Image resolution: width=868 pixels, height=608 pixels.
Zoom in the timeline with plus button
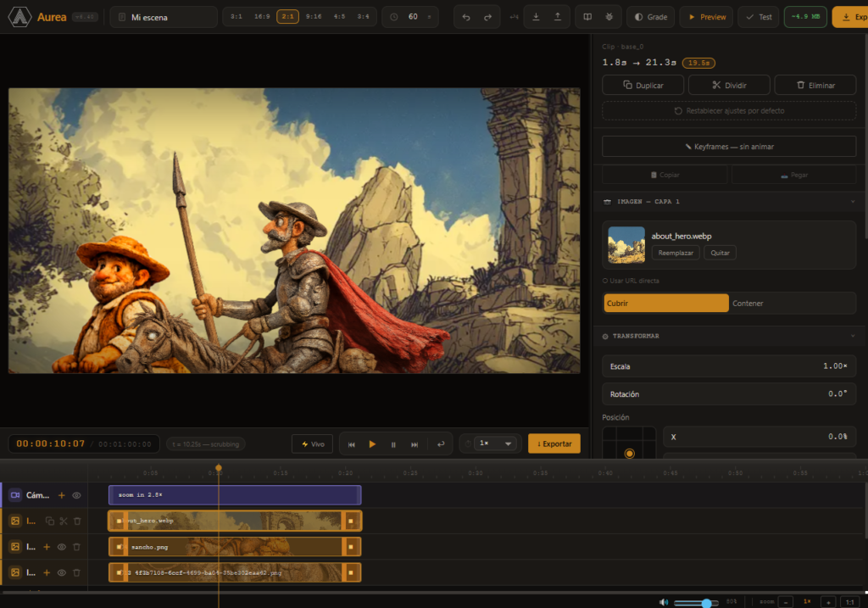[828, 602]
